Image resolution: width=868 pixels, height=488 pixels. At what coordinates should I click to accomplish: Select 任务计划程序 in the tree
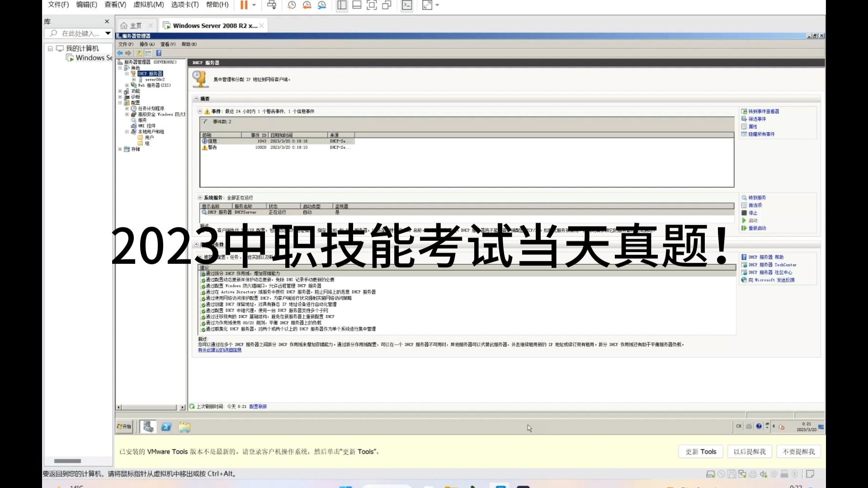click(151, 108)
